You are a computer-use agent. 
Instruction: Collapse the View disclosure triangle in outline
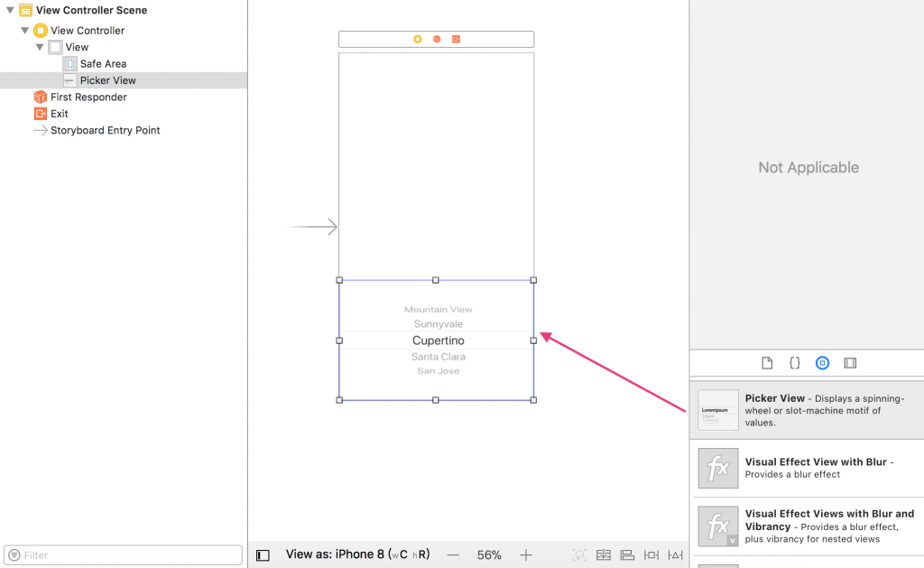40,47
